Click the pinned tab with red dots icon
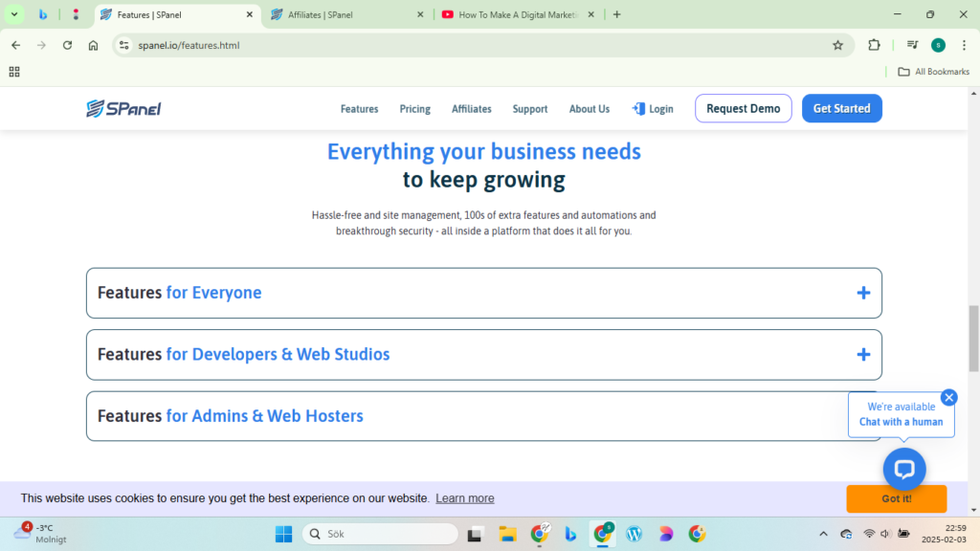Screen dimensions: 980x551 77,14
